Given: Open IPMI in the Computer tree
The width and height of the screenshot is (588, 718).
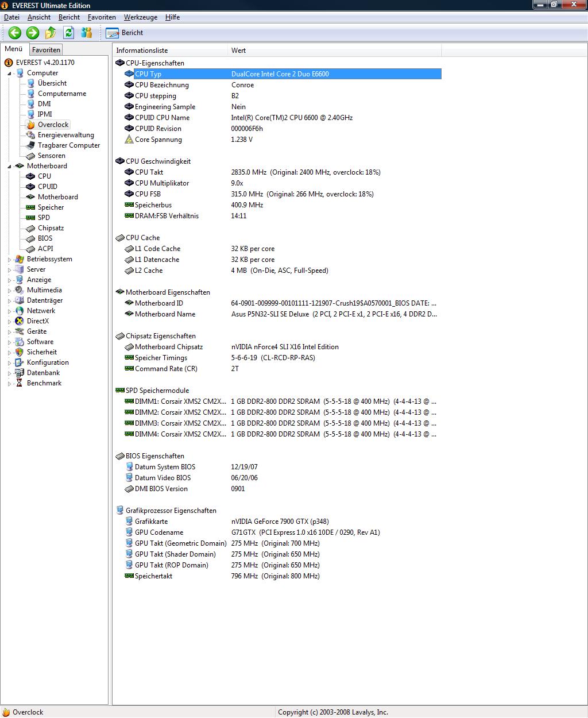Looking at the screenshot, I should [x=45, y=114].
